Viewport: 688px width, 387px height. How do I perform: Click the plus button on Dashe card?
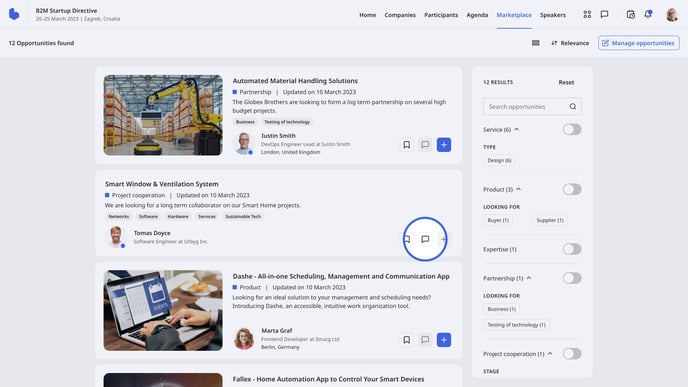coord(444,340)
